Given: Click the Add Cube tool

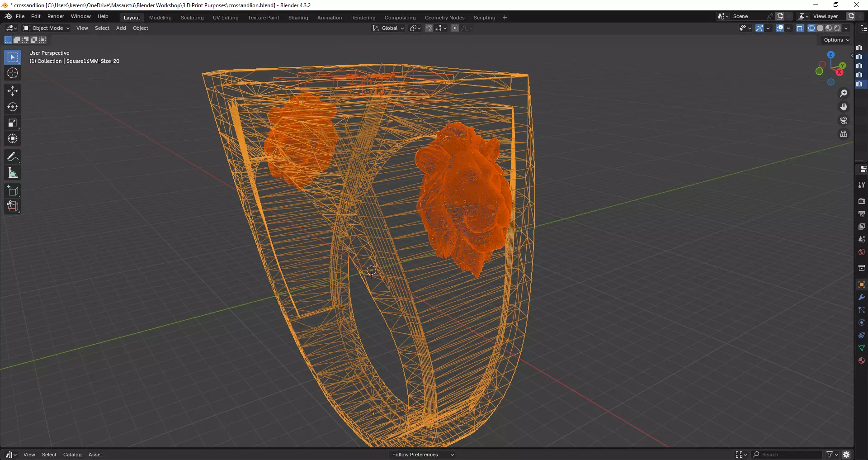Looking at the screenshot, I should coord(13,191).
